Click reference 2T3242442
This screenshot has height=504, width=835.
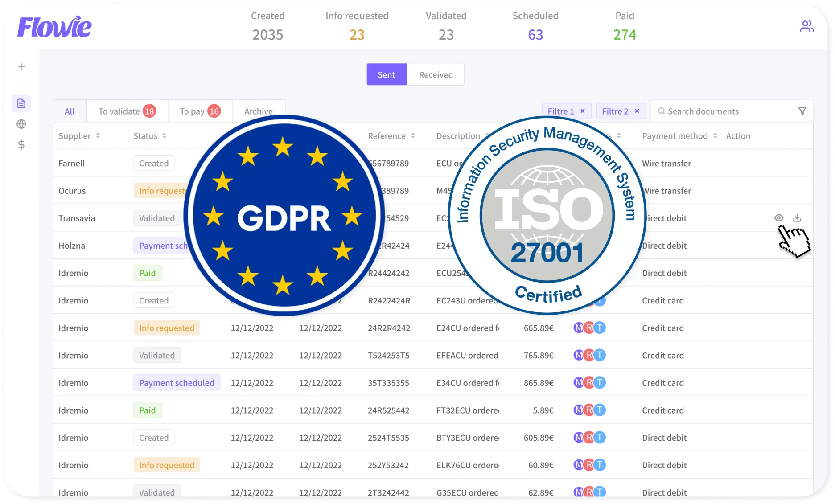[x=388, y=492]
